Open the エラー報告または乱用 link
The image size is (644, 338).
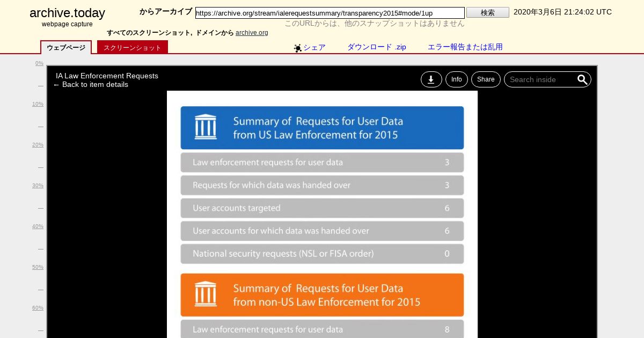[x=465, y=47]
